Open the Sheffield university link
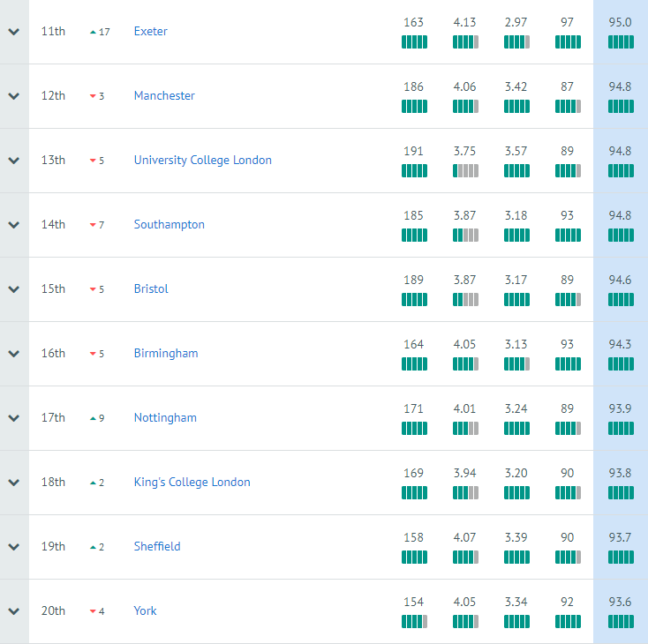The height and width of the screenshot is (644, 648). [157, 547]
